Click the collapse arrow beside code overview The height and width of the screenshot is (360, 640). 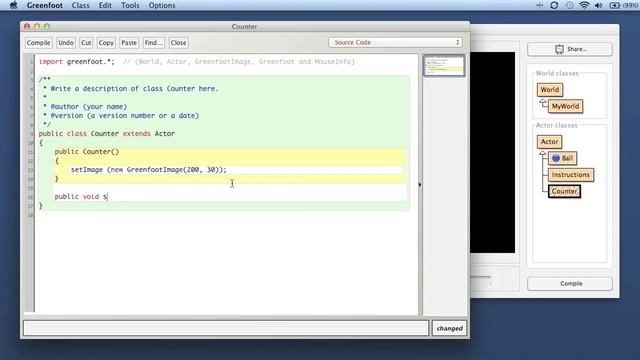[420, 184]
